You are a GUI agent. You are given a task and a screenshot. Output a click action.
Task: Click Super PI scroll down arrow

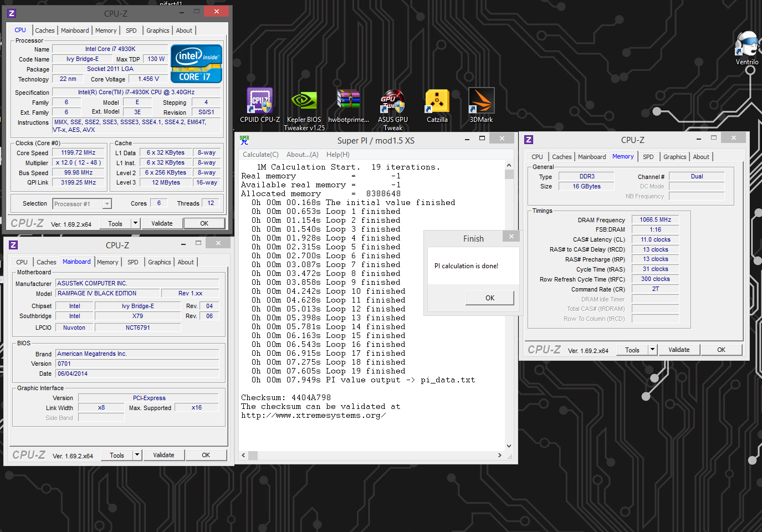509,446
